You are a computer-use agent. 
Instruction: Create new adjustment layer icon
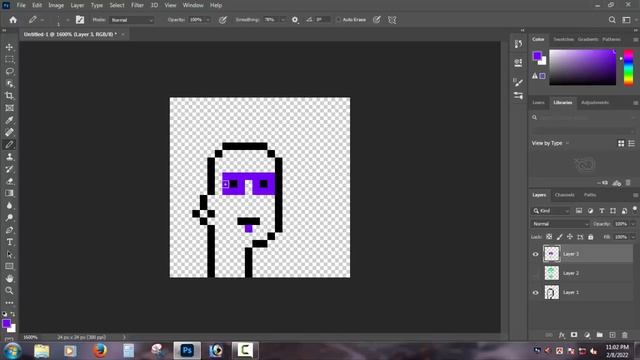[587, 335]
